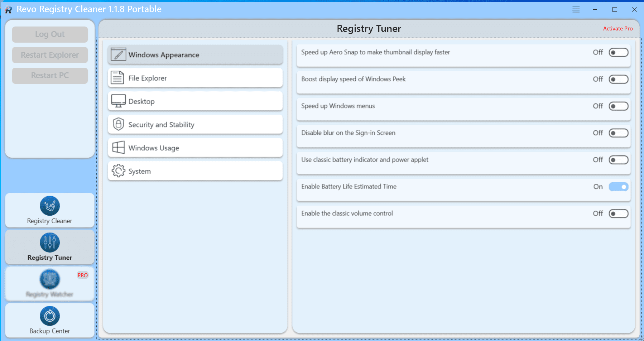The width and height of the screenshot is (644, 341).
Task: Click the 'Off' label for classic battery indicator
Action: point(598,160)
